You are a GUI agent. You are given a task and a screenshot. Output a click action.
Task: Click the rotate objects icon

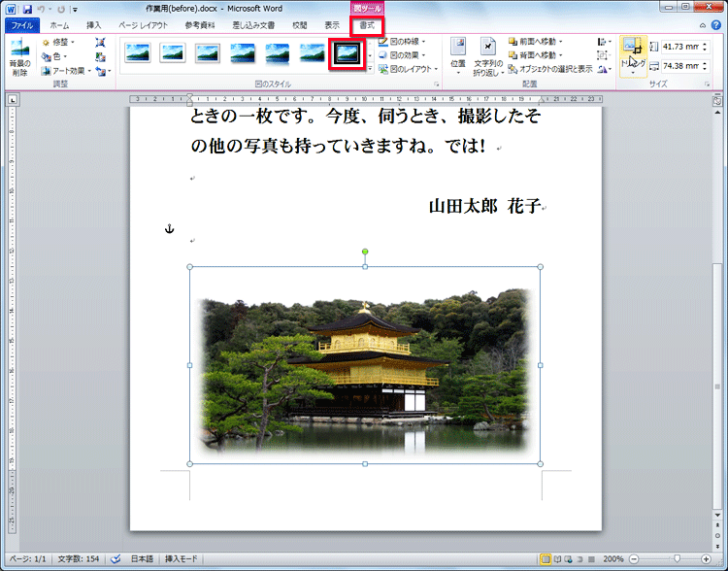604,70
